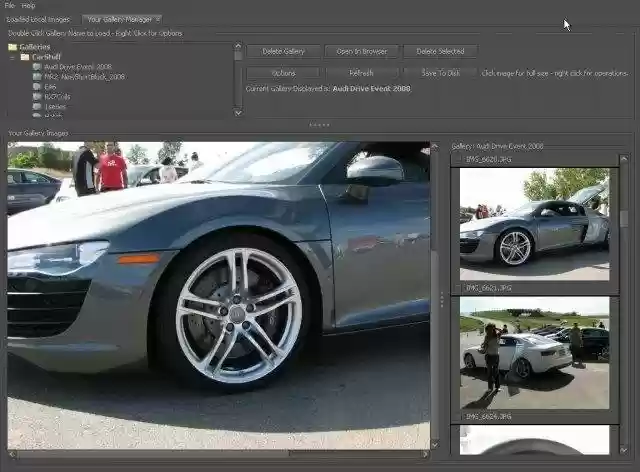This screenshot has height=472, width=640.
Task: Click the thumbnail list scroll-up arrow
Action: point(624,158)
